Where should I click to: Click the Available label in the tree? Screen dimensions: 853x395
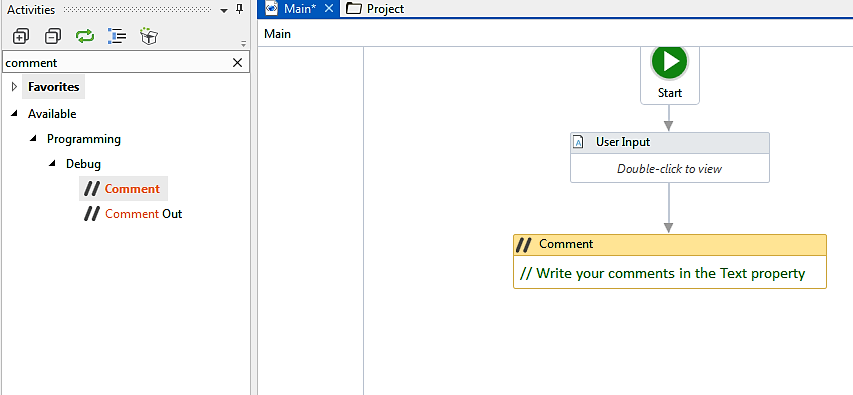[x=52, y=114]
